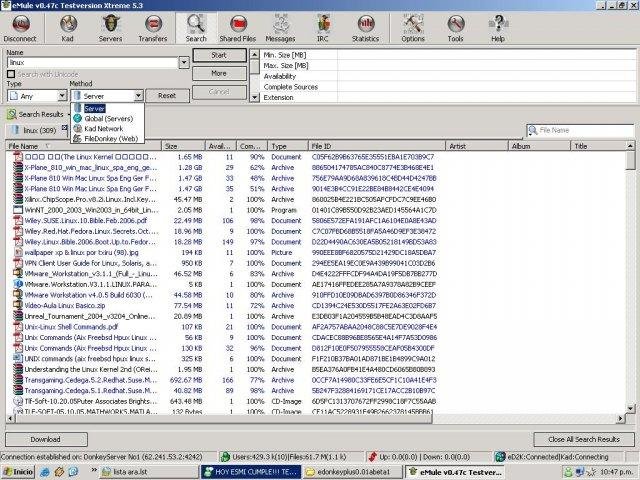Open the Statistics toolbar icon
The height and width of the screenshot is (480, 640).
(365, 28)
